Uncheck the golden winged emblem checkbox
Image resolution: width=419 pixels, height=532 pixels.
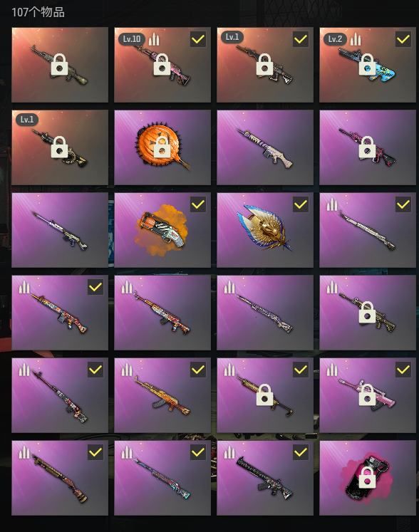[301, 204]
